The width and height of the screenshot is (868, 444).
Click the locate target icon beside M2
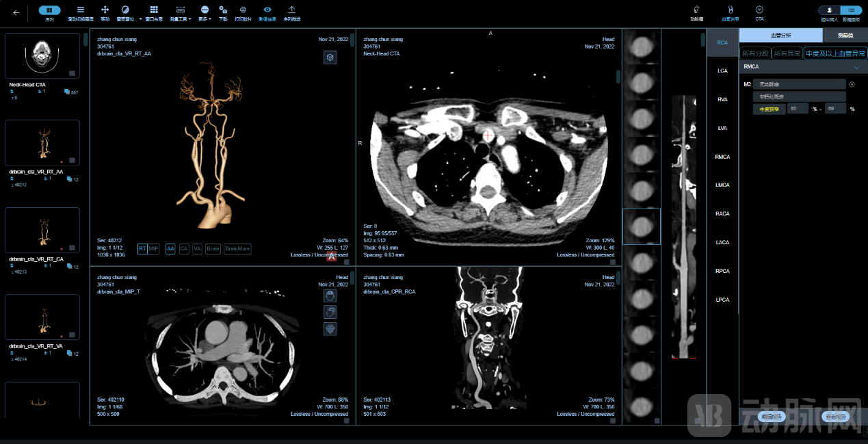852,84
